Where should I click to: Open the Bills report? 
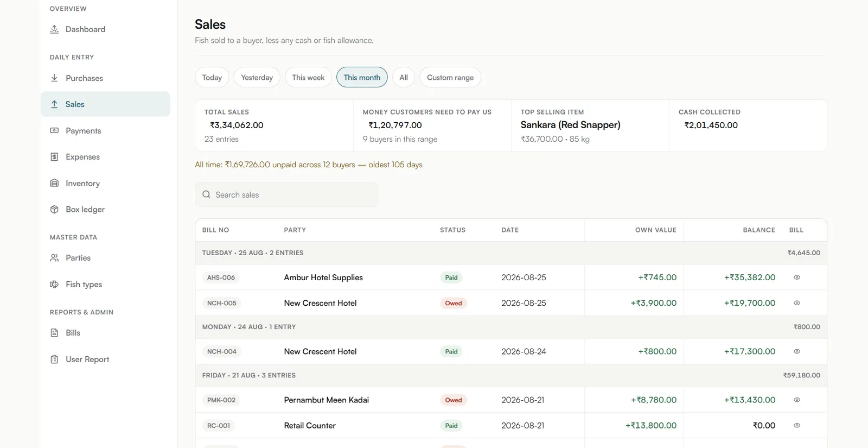pyautogui.click(x=105, y=333)
